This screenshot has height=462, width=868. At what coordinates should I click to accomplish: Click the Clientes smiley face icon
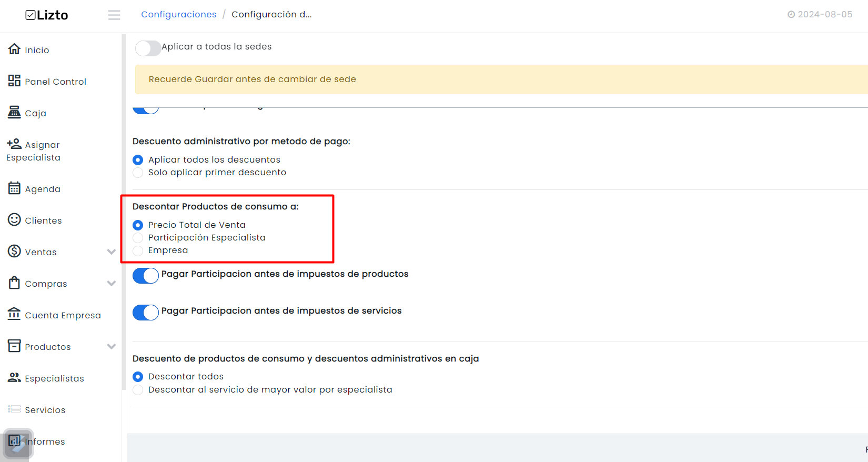coord(14,219)
